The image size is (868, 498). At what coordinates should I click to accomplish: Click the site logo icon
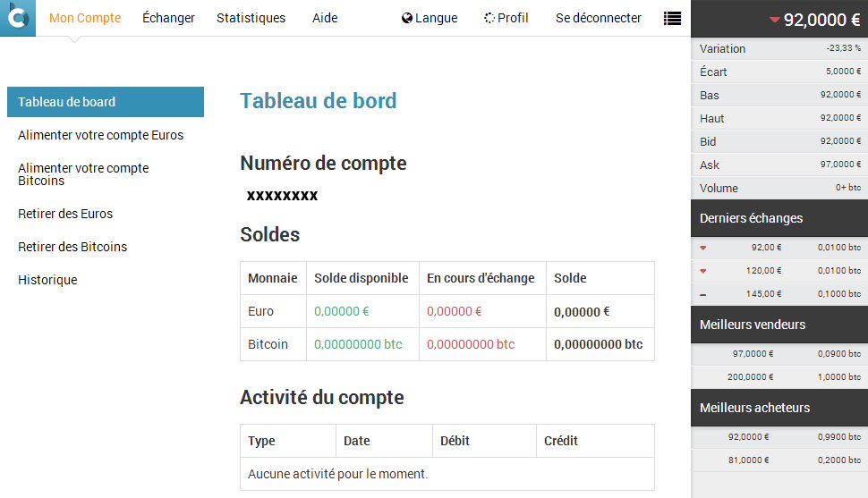tap(18, 18)
